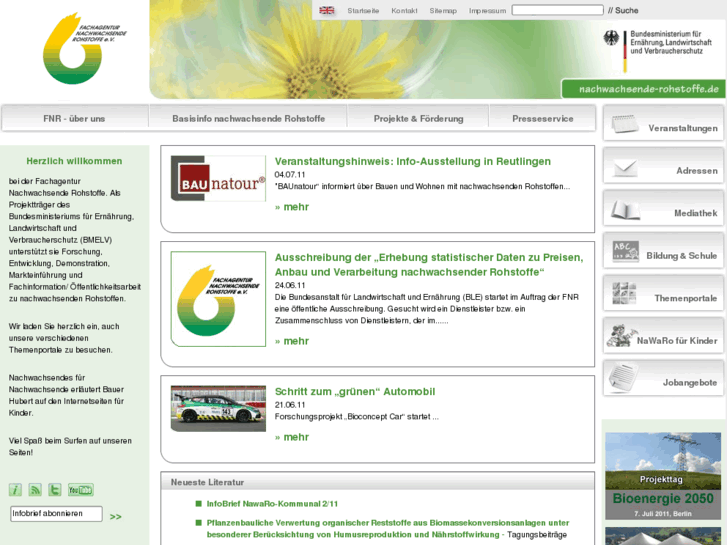Viewport: 727px width, 545px height.
Task: Open the Bioconcept race car thumbnail
Action: click(218, 408)
